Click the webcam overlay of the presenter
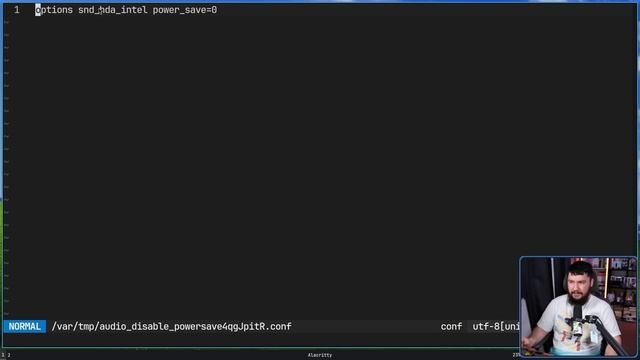Screen dimensions: 640x360 coord(578,307)
